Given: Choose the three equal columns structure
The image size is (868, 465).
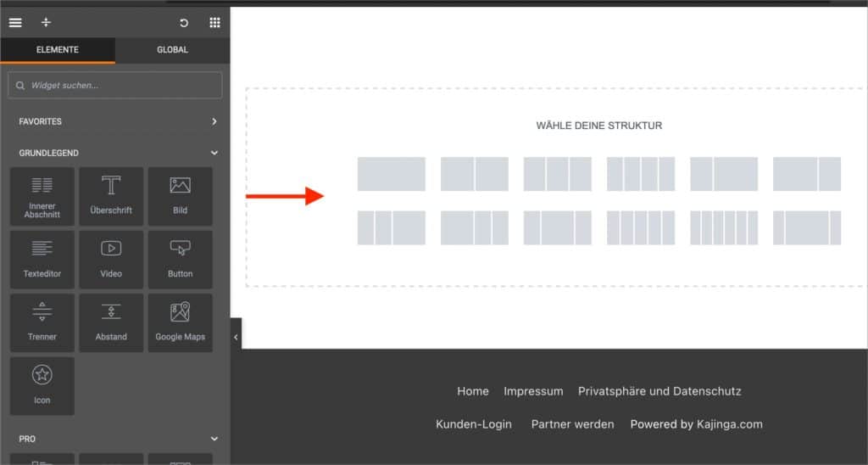Looking at the screenshot, I should point(558,174).
